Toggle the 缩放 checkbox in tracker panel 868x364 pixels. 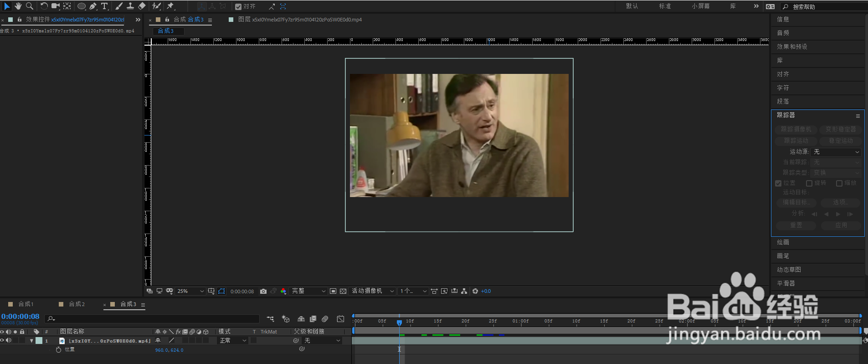(839, 183)
